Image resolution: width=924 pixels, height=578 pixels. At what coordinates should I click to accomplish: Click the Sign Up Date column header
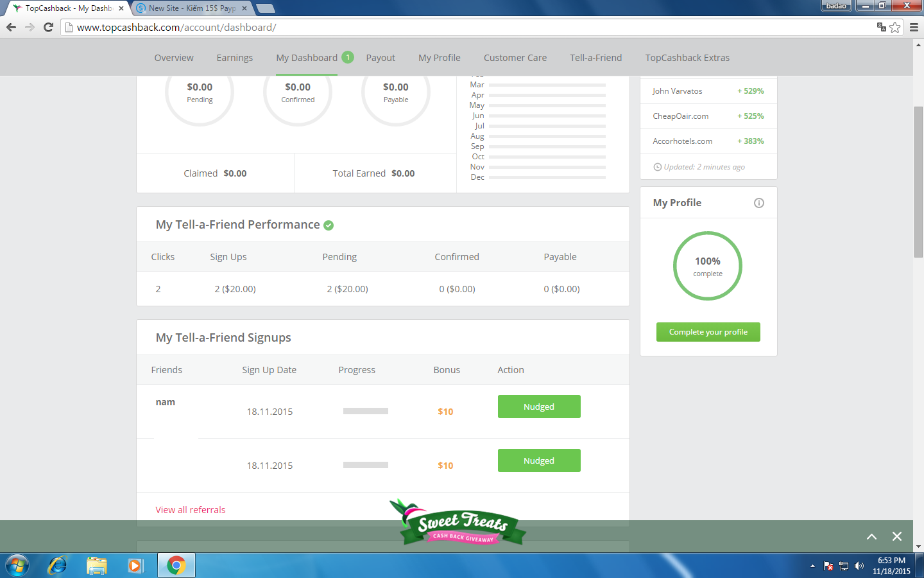(269, 370)
